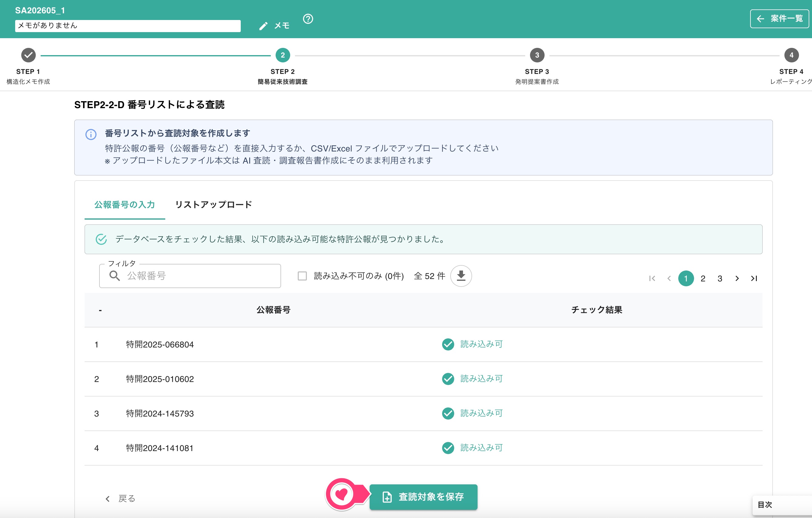Select row 特開2024-141081
This screenshot has height=518, width=812.
coord(423,448)
